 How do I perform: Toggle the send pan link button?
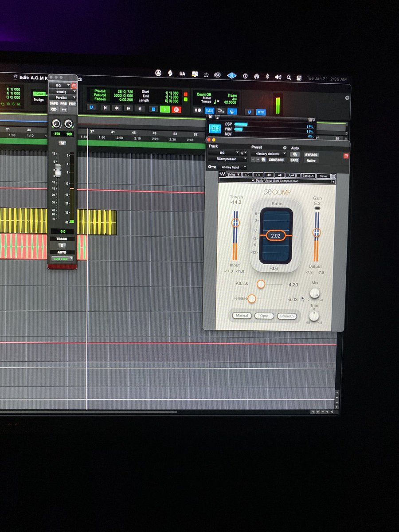(x=54, y=109)
